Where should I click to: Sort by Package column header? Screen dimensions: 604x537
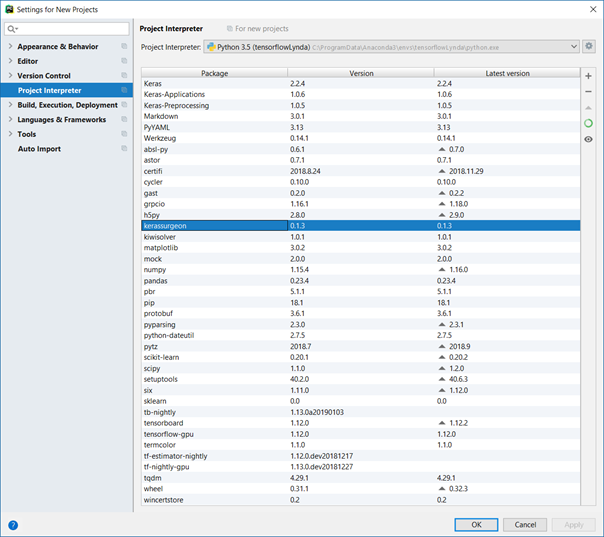point(215,73)
